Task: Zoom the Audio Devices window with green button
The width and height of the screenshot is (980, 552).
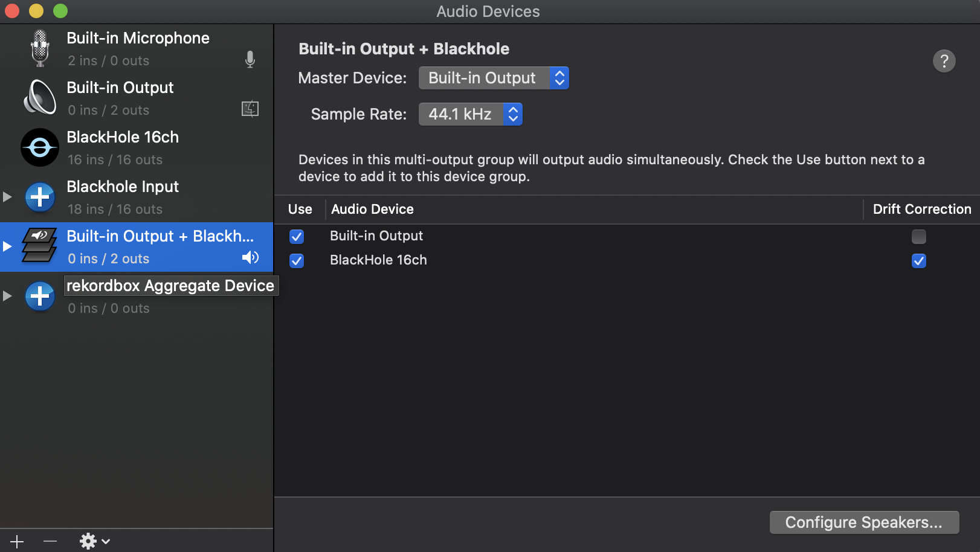Action: pyautogui.click(x=60, y=11)
